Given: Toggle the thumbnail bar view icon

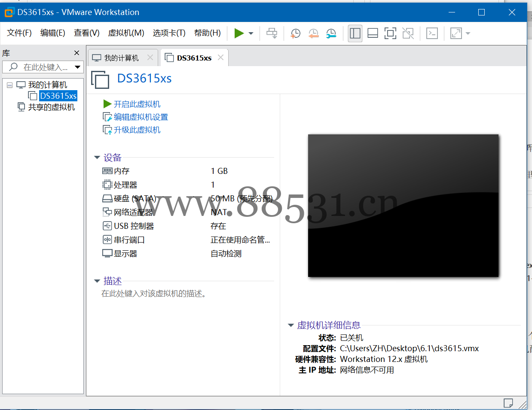Looking at the screenshot, I should point(373,33).
